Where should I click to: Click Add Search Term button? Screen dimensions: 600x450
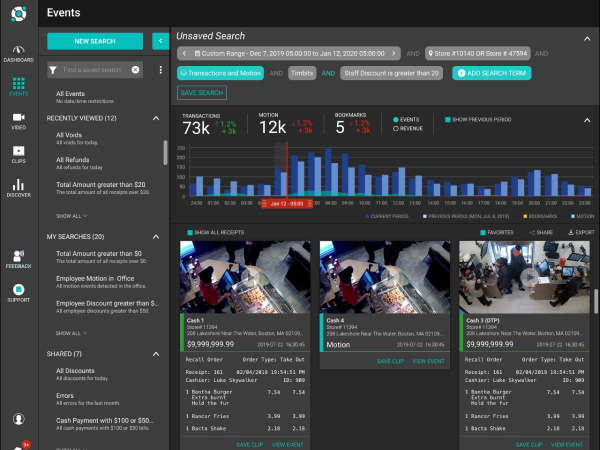(x=492, y=73)
